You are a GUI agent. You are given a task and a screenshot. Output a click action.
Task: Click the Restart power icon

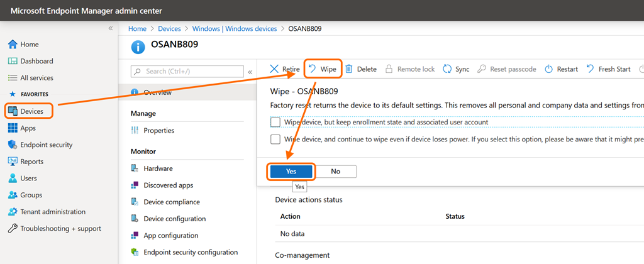point(549,69)
